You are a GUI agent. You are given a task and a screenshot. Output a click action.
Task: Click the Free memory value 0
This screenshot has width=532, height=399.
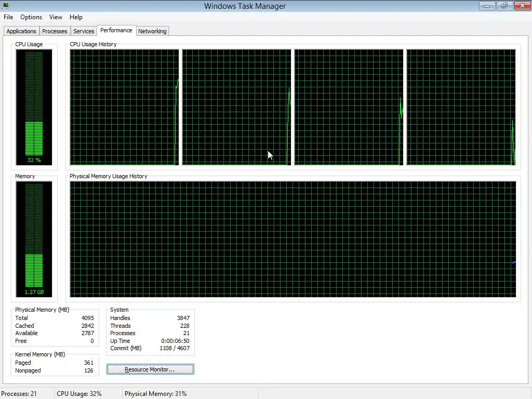[92, 341]
